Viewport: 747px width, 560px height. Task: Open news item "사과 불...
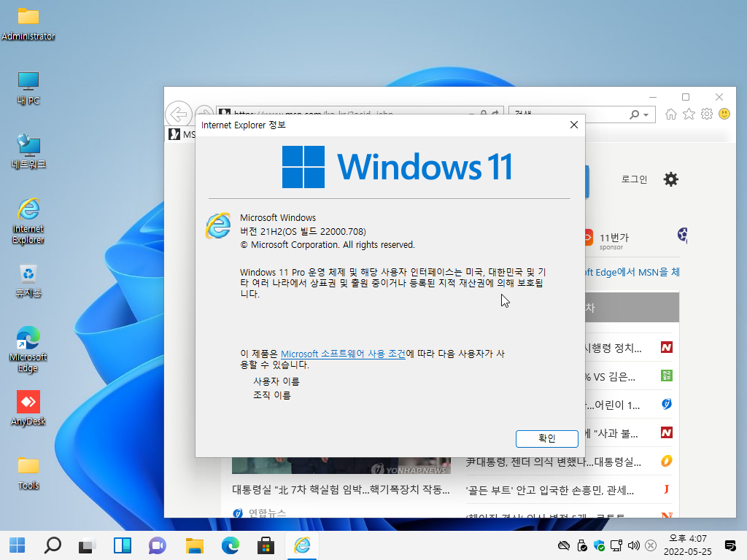(x=612, y=433)
